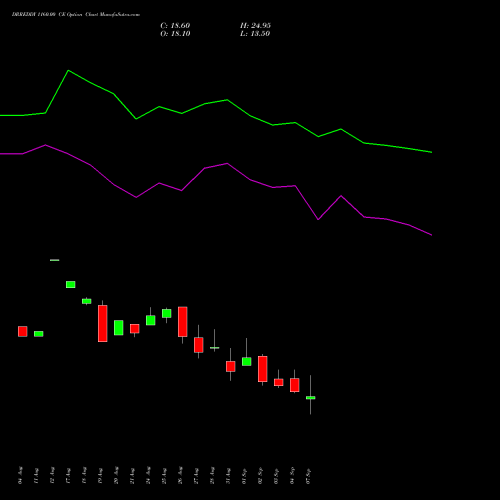Screen dimensions: 500x500
Task: Select the red candle on 21 Aug
Action: tap(135, 329)
